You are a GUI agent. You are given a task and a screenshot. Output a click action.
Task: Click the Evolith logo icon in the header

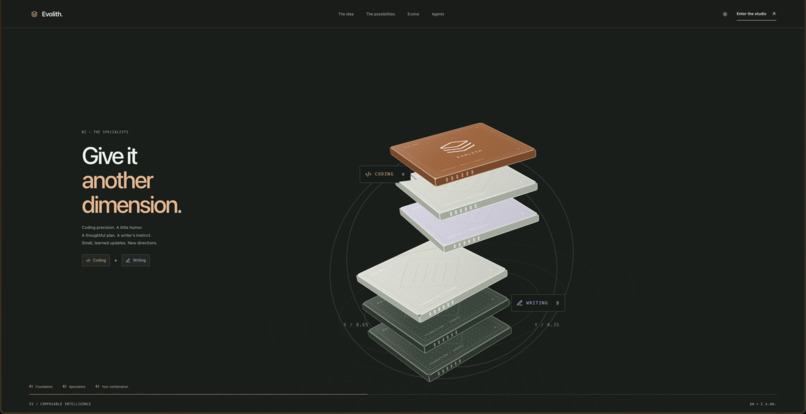[x=34, y=14]
